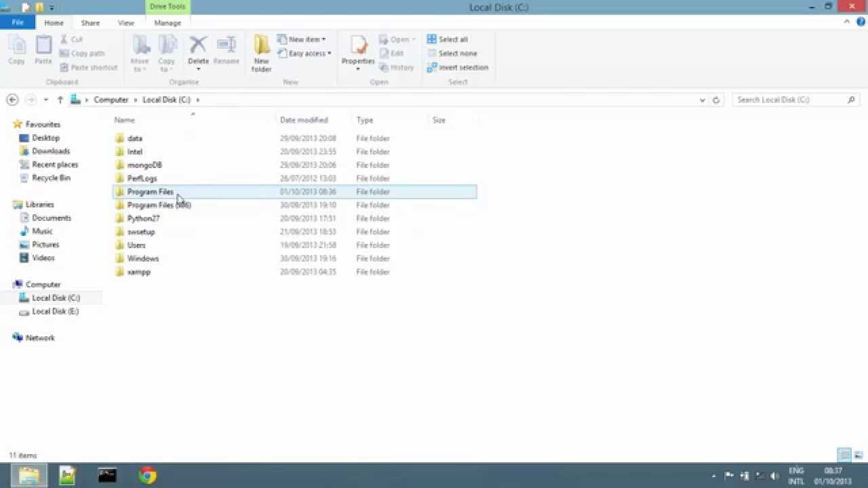
Task: Click the Rename icon in ribbon
Action: click(226, 52)
